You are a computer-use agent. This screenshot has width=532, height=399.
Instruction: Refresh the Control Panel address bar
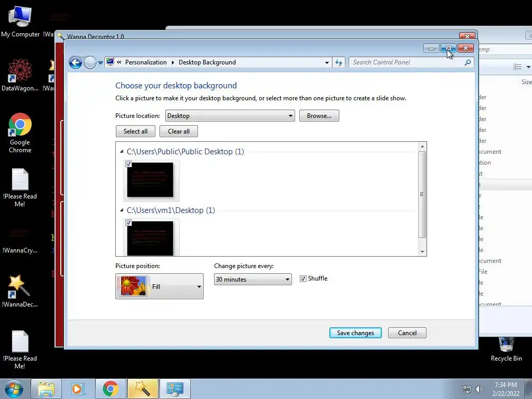pyautogui.click(x=339, y=62)
